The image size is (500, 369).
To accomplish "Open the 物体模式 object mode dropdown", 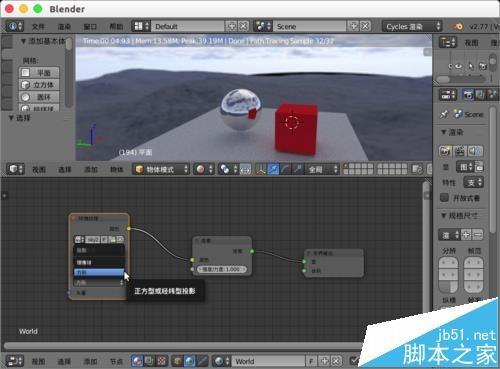I will point(161,169).
